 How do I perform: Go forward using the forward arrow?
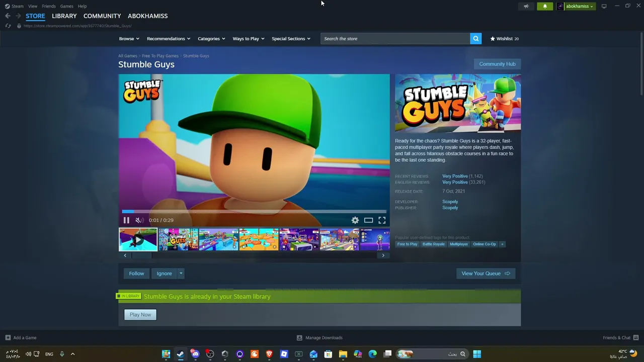pos(18,16)
